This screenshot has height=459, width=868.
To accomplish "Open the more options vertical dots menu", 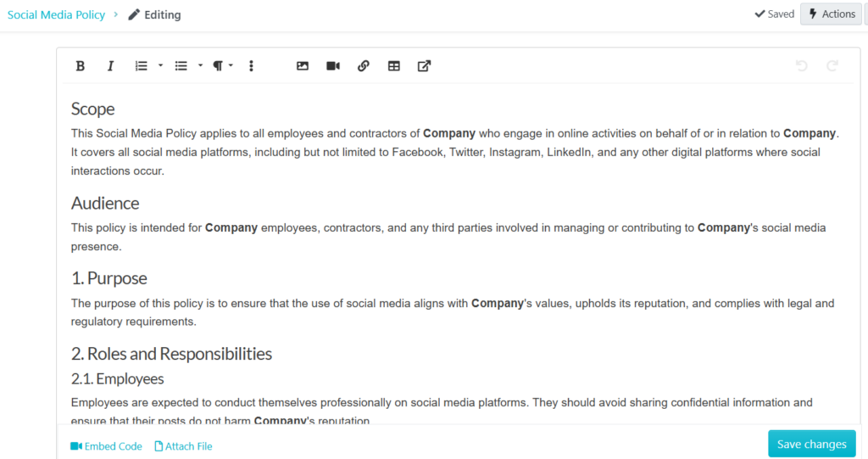I will 251,66.
